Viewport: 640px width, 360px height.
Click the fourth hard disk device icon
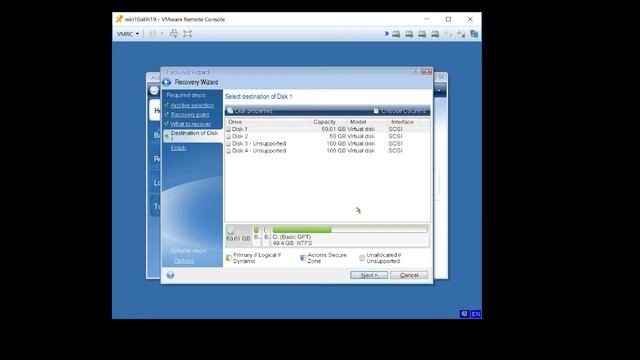coord(435,34)
